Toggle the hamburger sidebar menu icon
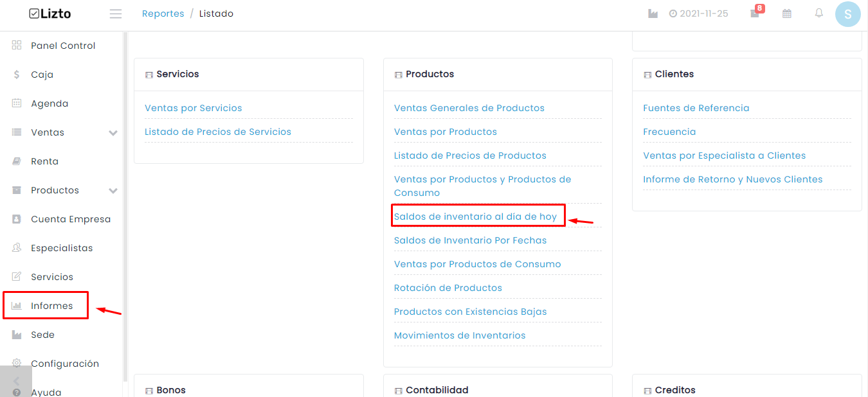This screenshot has height=397, width=868. [116, 13]
